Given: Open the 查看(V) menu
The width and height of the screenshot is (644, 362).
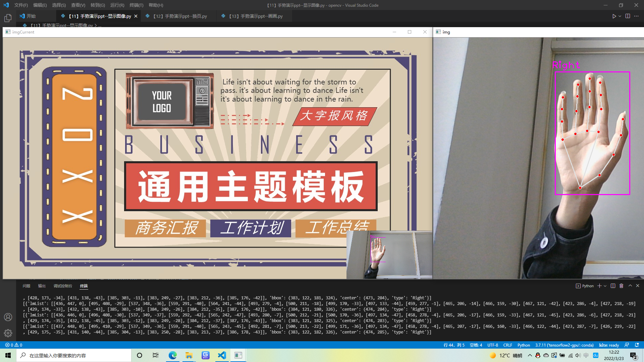Looking at the screenshot, I should click(78, 5).
